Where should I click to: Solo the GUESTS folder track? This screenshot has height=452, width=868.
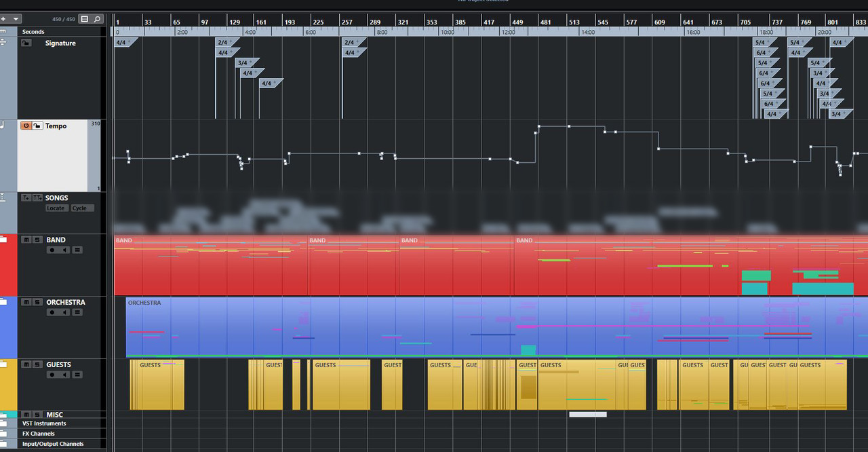tap(37, 364)
